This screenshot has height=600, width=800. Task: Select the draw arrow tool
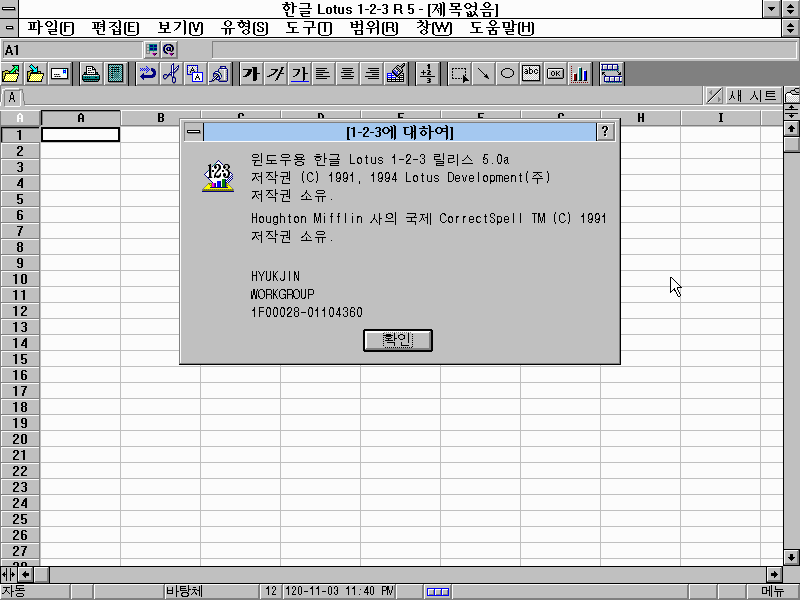click(x=483, y=74)
